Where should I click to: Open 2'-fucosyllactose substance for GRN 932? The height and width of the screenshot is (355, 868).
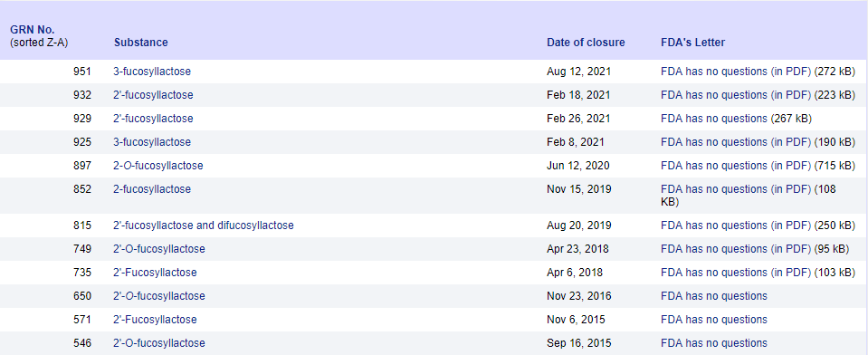click(153, 95)
